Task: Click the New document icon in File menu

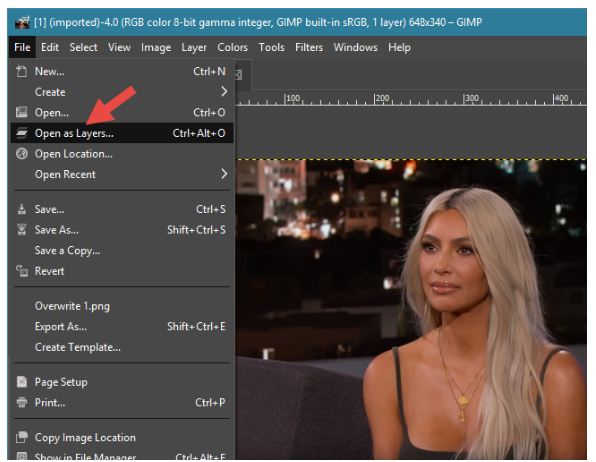Action: 22,71
